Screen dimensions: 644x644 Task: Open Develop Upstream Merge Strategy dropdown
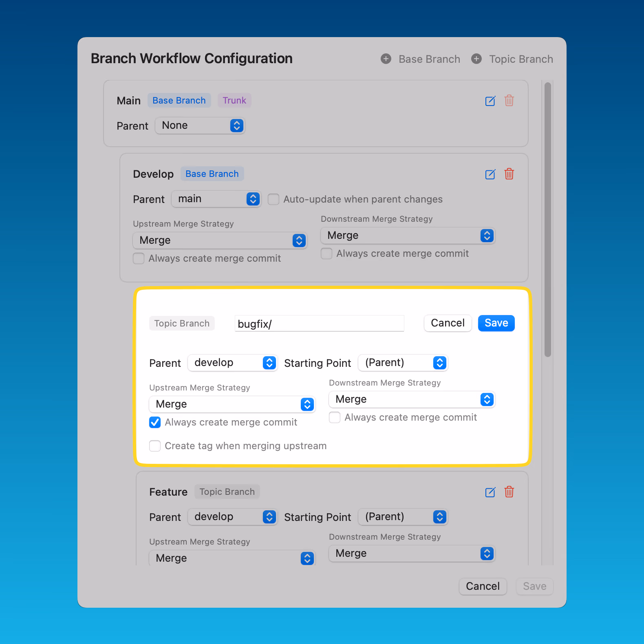click(220, 240)
